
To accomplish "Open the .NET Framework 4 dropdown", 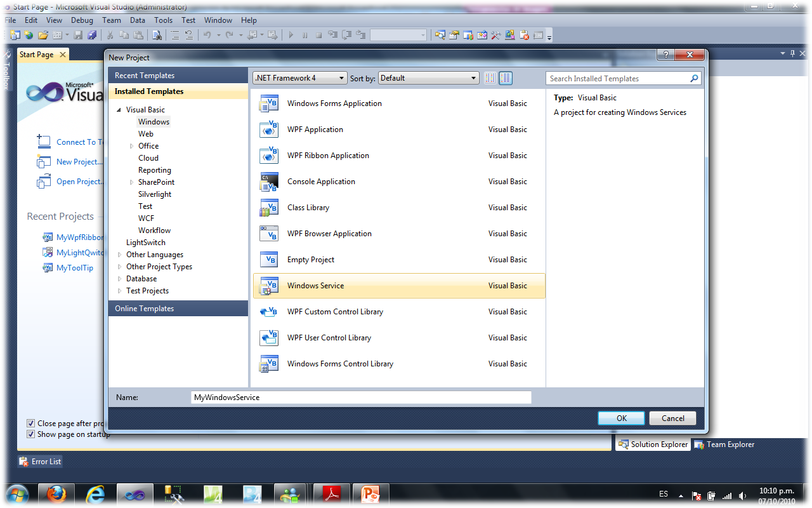I will tap(299, 77).
